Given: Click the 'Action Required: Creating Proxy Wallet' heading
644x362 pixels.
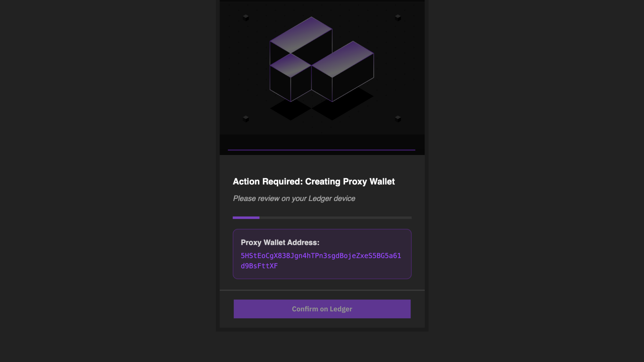Looking at the screenshot, I should click(x=314, y=182).
